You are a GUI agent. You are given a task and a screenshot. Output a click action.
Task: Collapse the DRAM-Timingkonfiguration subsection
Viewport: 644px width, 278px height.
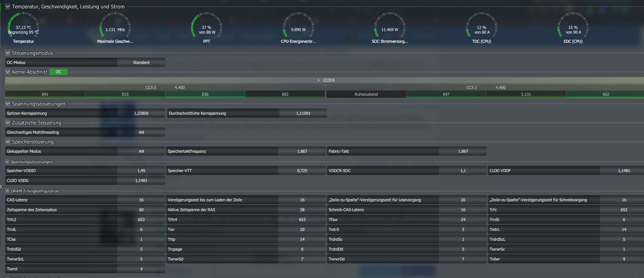click(x=7, y=191)
